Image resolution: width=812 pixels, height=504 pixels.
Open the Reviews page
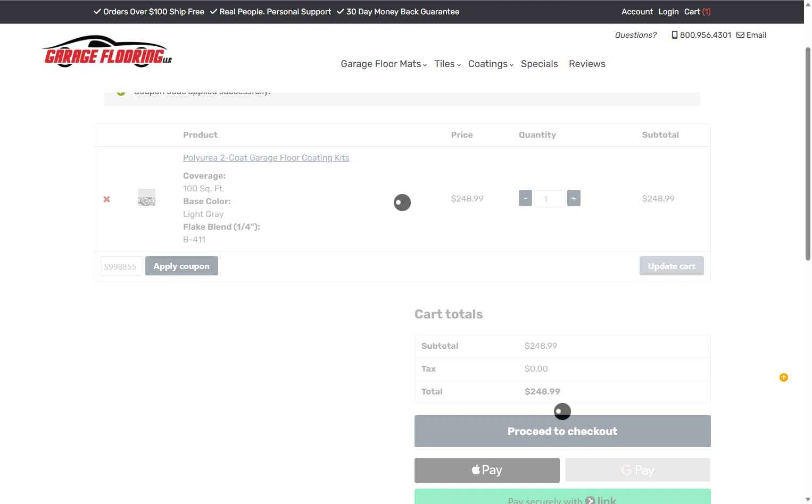587,64
